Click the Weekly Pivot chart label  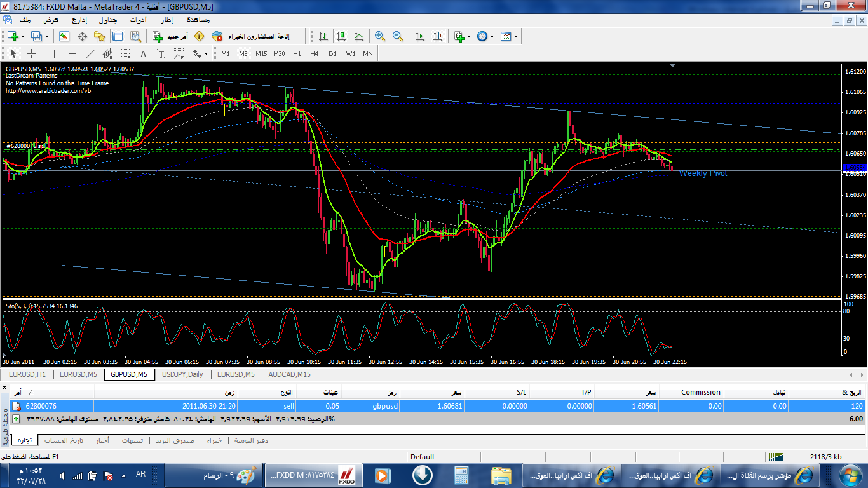click(x=703, y=173)
